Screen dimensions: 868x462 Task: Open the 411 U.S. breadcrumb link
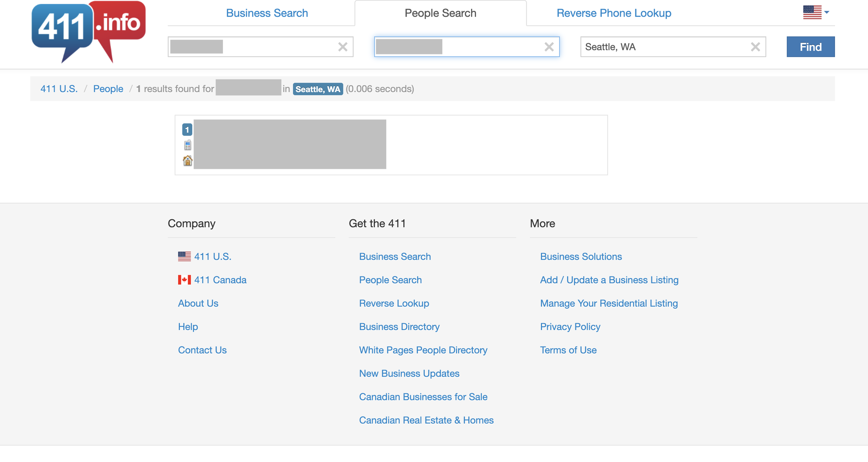[x=59, y=89]
